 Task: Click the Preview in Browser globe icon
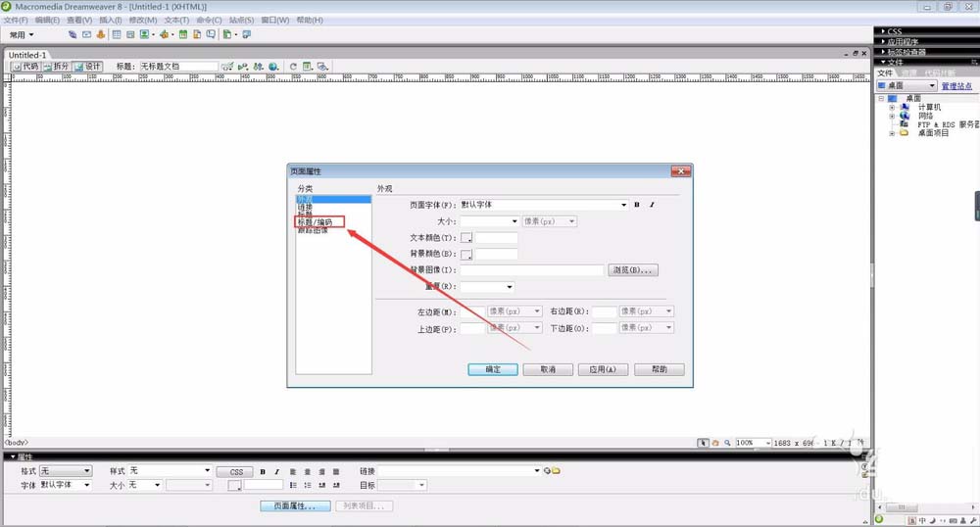274,67
